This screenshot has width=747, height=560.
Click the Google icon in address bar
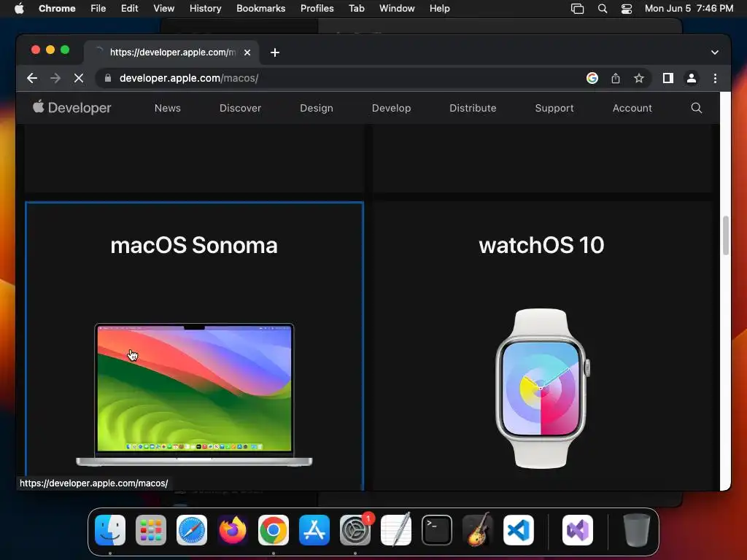point(592,78)
